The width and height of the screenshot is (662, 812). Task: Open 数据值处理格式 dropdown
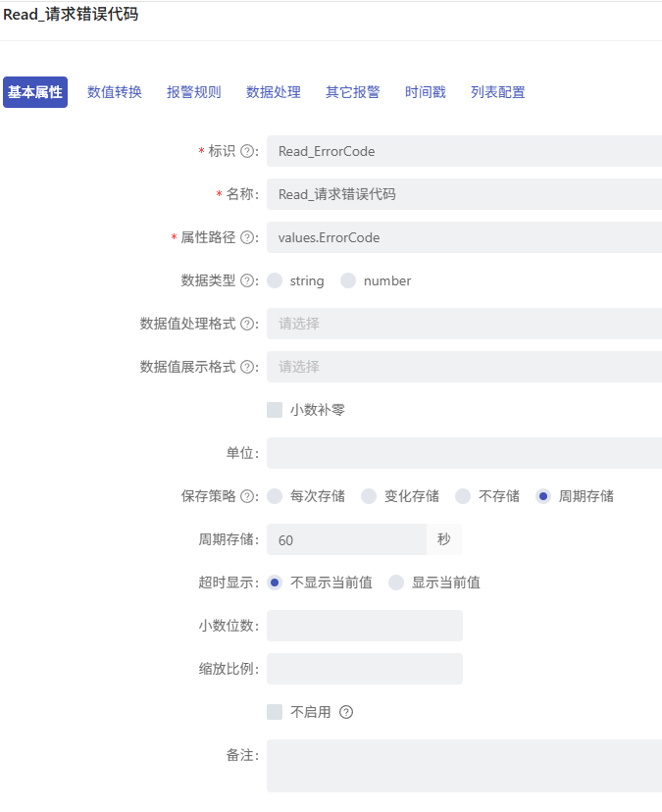tap(464, 324)
